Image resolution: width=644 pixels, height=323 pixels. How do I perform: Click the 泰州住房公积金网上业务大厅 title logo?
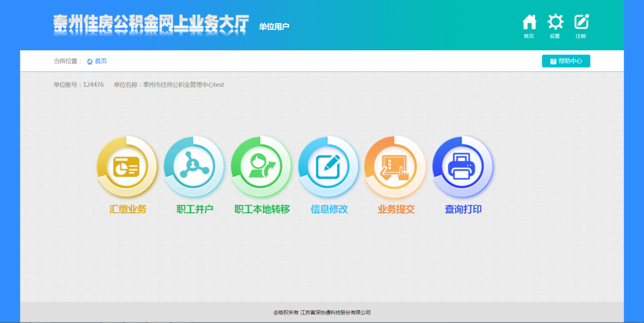point(151,24)
